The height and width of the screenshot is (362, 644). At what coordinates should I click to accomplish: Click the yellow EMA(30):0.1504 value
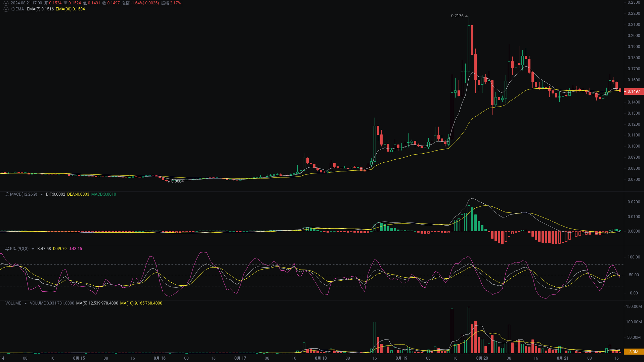tap(70, 9)
